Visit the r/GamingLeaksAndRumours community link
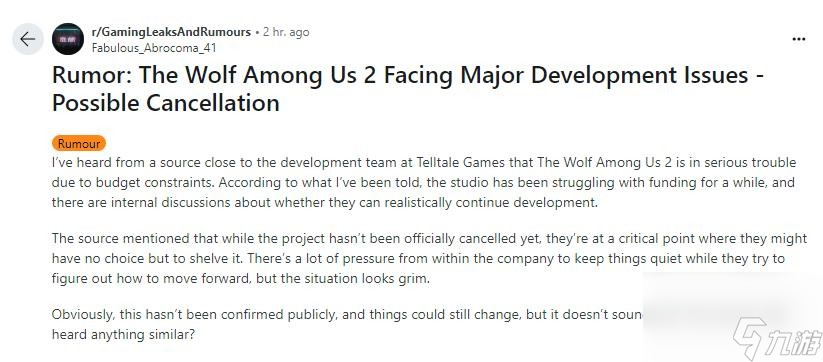This screenshot has height=362, width=823. point(171,32)
